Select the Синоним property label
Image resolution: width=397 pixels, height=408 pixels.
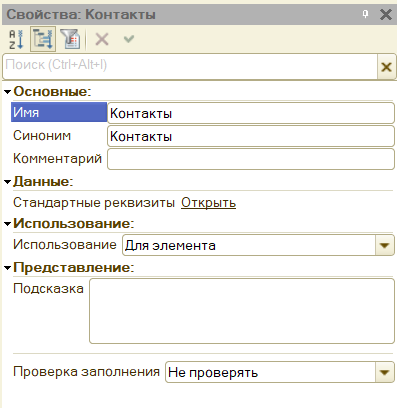42,136
